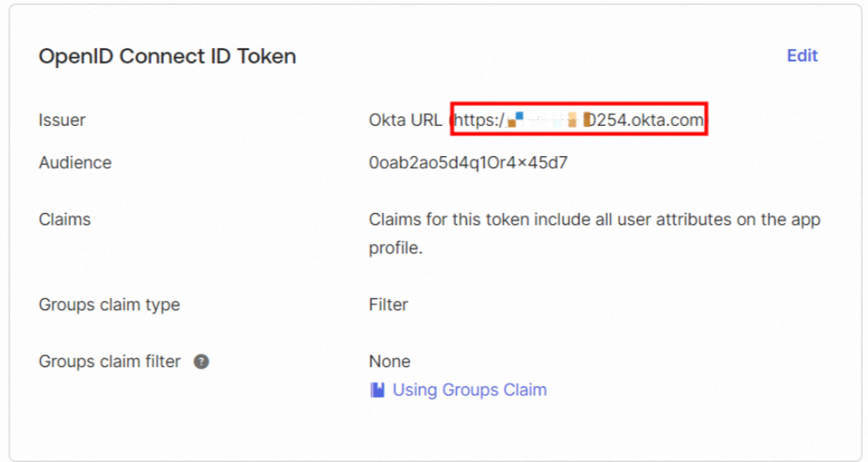Click the book icon before Using Groups Claim
This screenshot has width=868, height=462.
pyautogui.click(x=378, y=390)
